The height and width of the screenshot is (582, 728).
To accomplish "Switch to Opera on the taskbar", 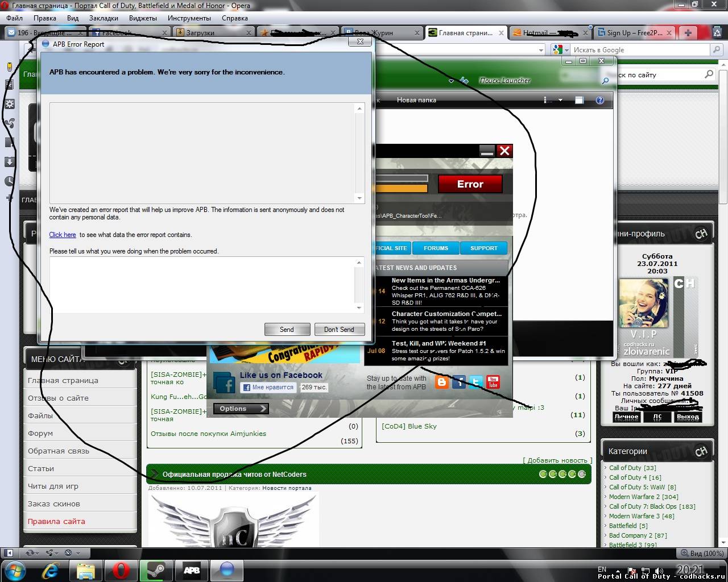I will [x=121, y=569].
